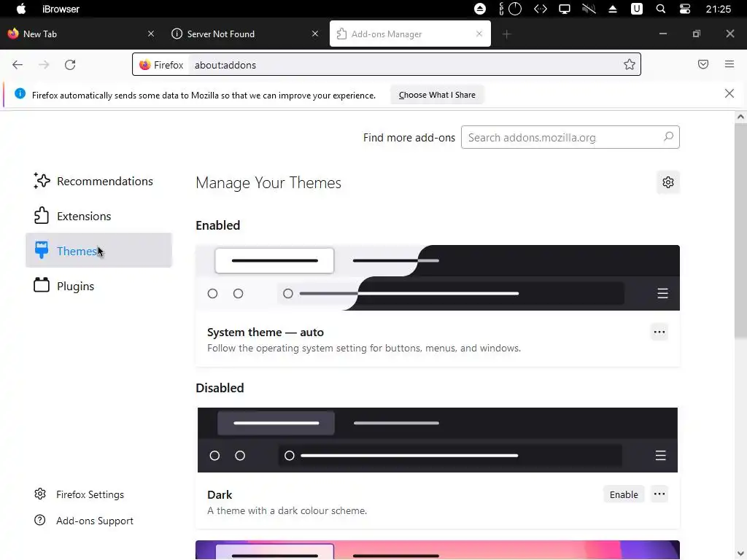Click the Plugins block icon
The image size is (747, 560).
(x=42, y=285)
